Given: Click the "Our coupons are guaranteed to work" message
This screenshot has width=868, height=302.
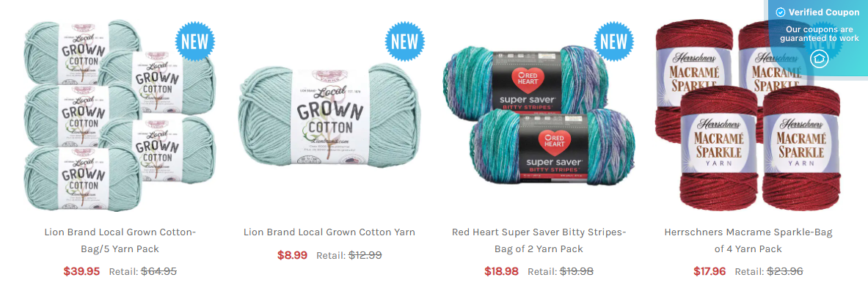Looking at the screenshot, I should (820, 34).
